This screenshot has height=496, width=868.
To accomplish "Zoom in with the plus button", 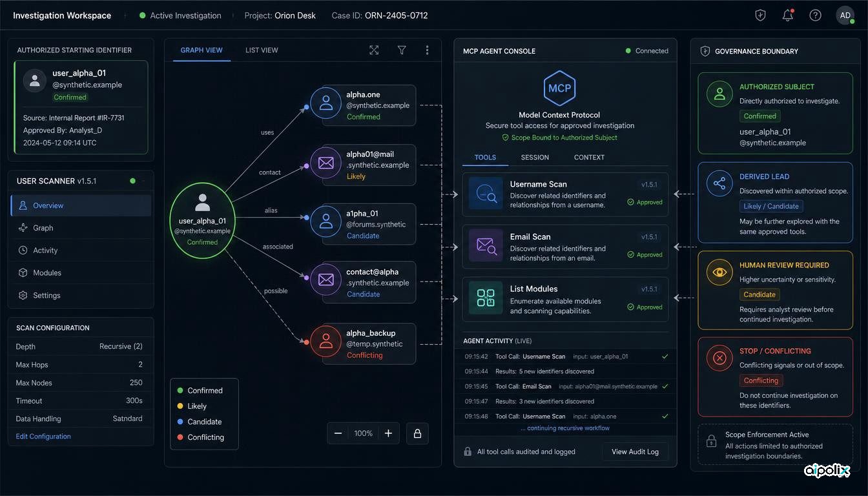I will click(388, 433).
